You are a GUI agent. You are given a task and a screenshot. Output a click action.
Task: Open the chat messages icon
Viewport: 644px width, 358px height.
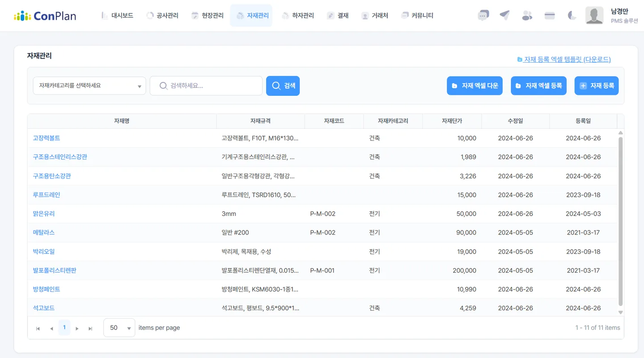pyautogui.click(x=483, y=16)
